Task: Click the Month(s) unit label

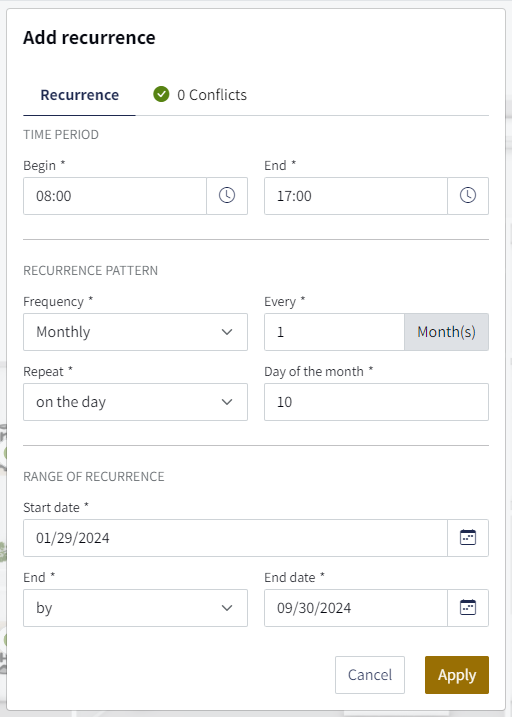Action: coord(447,332)
